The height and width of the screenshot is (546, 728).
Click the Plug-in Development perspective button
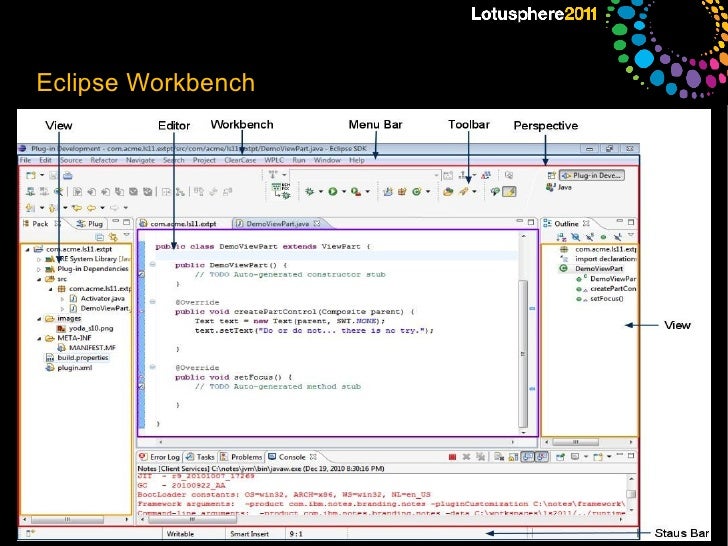click(592, 176)
